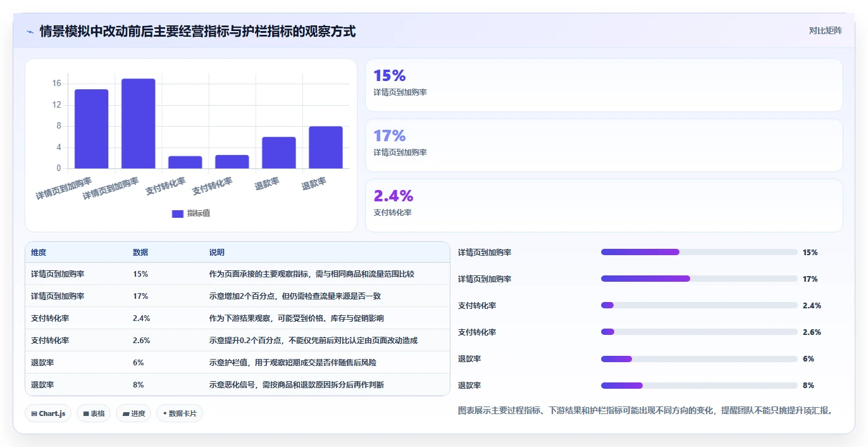This screenshot has height=447, width=868.
Task: Select the 对比矩阵 label at top right
Action: tap(826, 30)
